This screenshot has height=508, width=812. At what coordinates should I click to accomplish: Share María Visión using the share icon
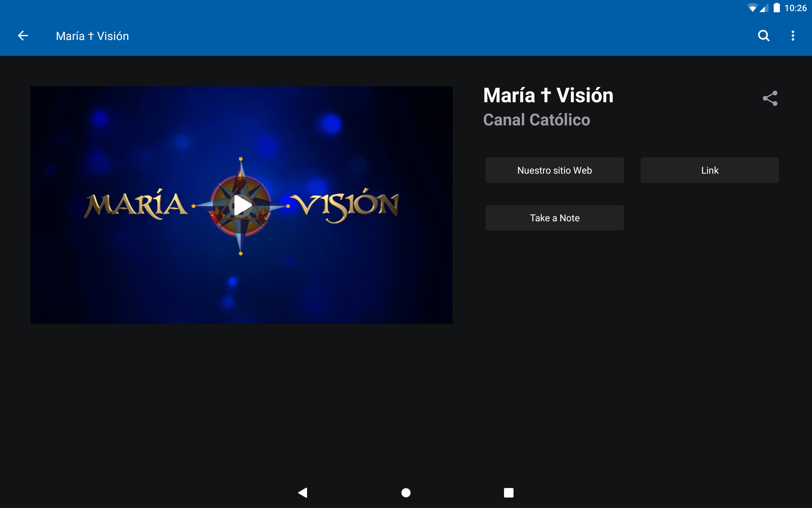coord(770,98)
